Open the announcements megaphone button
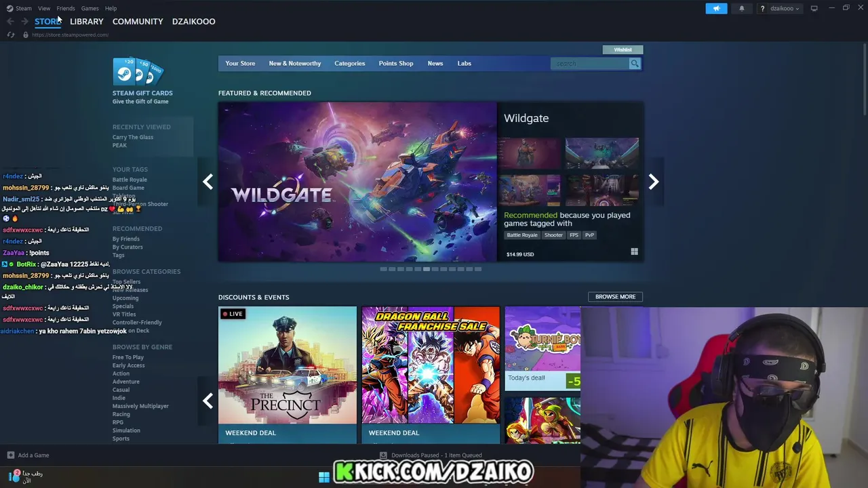The width and height of the screenshot is (868, 488). pos(716,8)
